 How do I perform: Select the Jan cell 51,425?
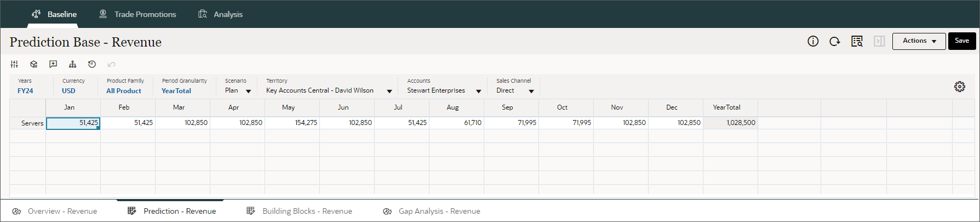point(73,123)
